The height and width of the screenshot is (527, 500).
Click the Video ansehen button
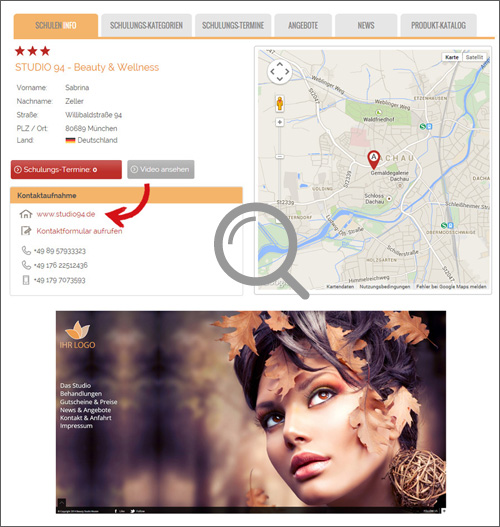pos(161,169)
